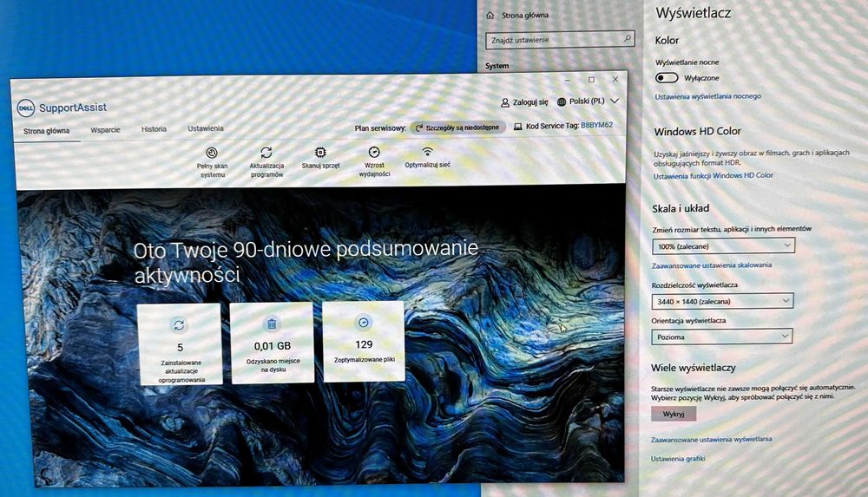Toggle the Wyświetlanie nocne switch
This screenshot has width=868, height=497.
(667, 78)
